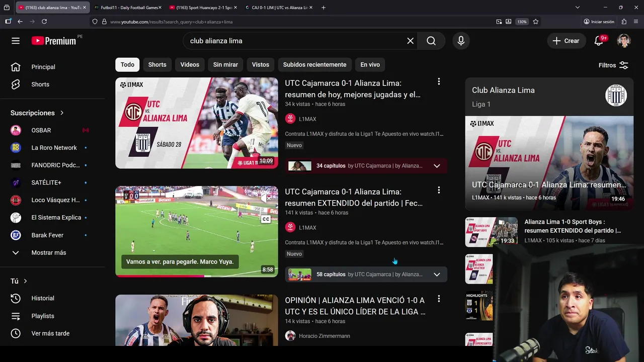Viewport: 644px width, 362px height.
Task: Click Horacio Zimmermann channel avatar
Action: pos(290,336)
